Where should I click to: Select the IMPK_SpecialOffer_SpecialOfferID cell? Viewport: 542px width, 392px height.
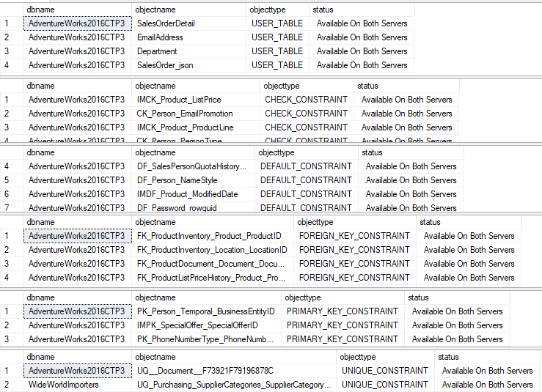tap(206, 325)
